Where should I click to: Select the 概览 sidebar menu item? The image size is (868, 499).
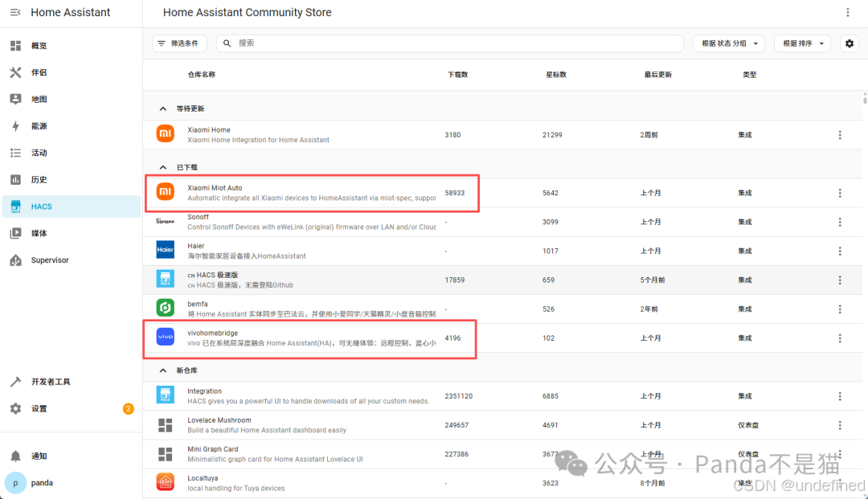(72, 45)
